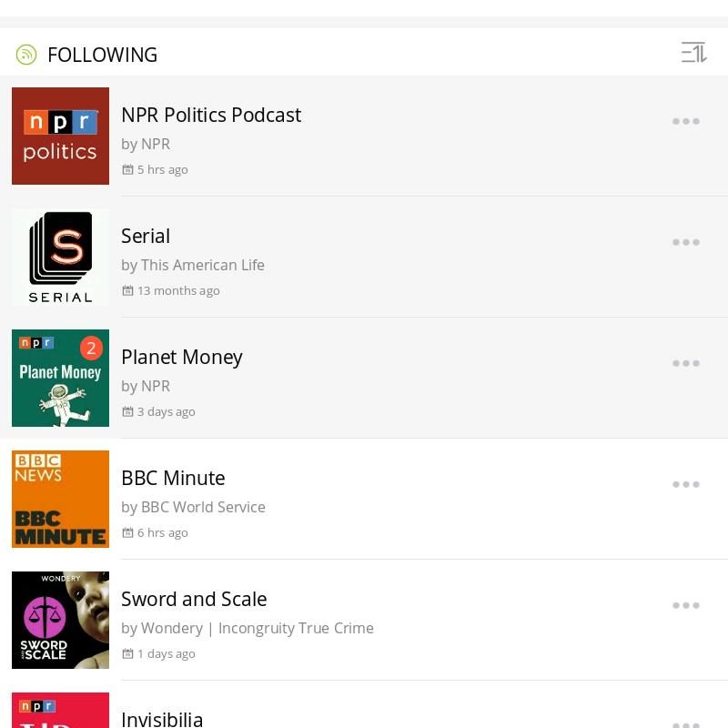This screenshot has height=728, width=728.
Task: Open the Sword and Scale artwork
Action: 60,620
